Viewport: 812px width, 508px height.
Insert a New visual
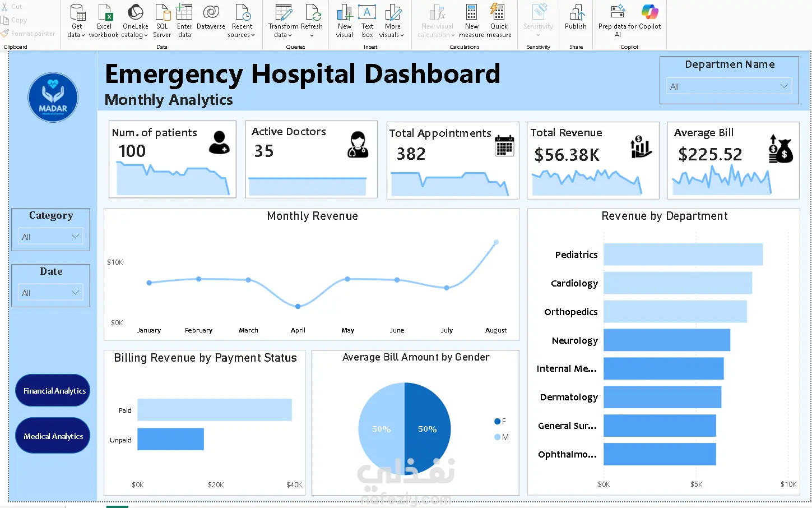click(344, 21)
